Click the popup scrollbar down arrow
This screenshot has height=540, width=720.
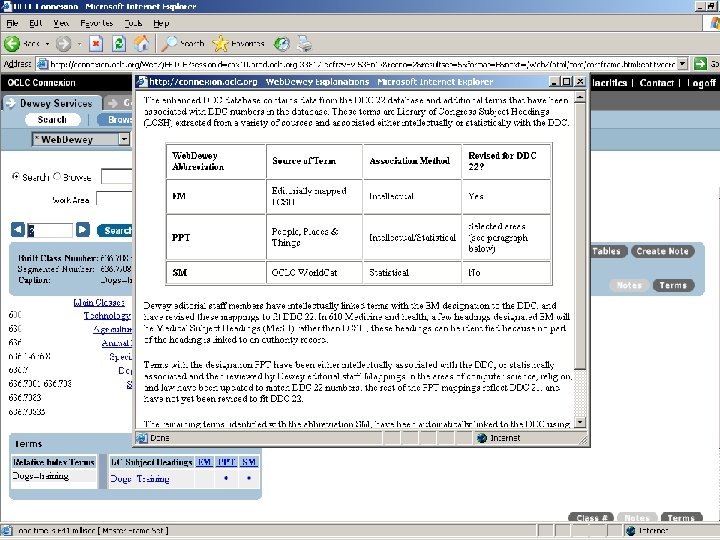(580, 422)
